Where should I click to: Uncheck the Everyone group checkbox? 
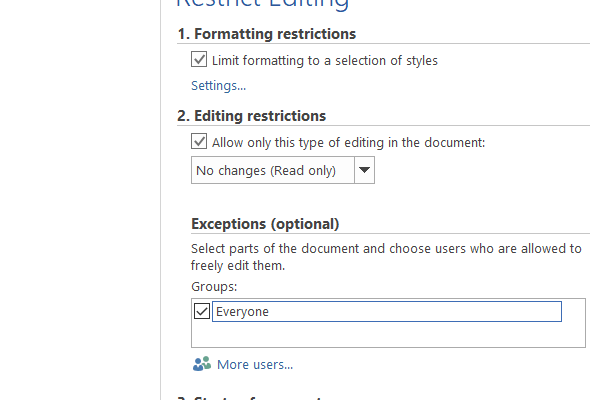(202, 311)
